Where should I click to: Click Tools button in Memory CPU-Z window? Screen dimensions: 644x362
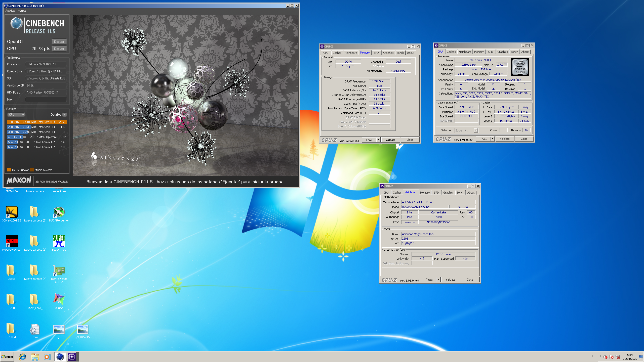[x=369, y=140]
